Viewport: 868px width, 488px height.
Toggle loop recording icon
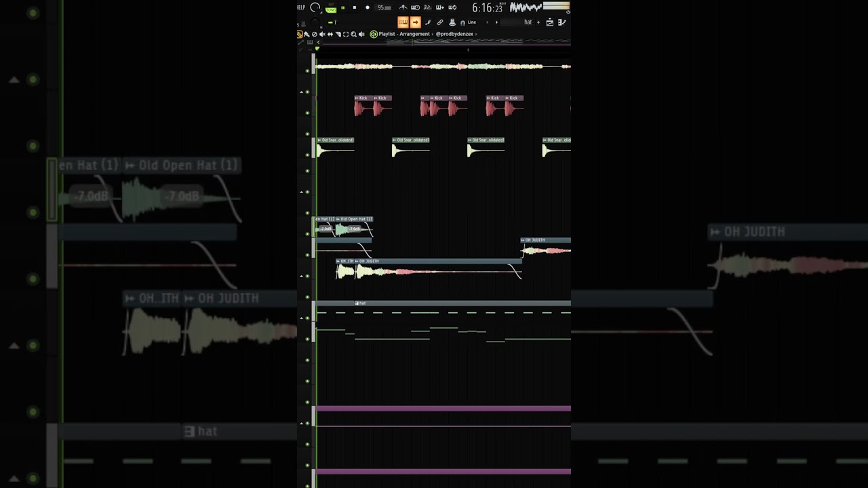452,7
